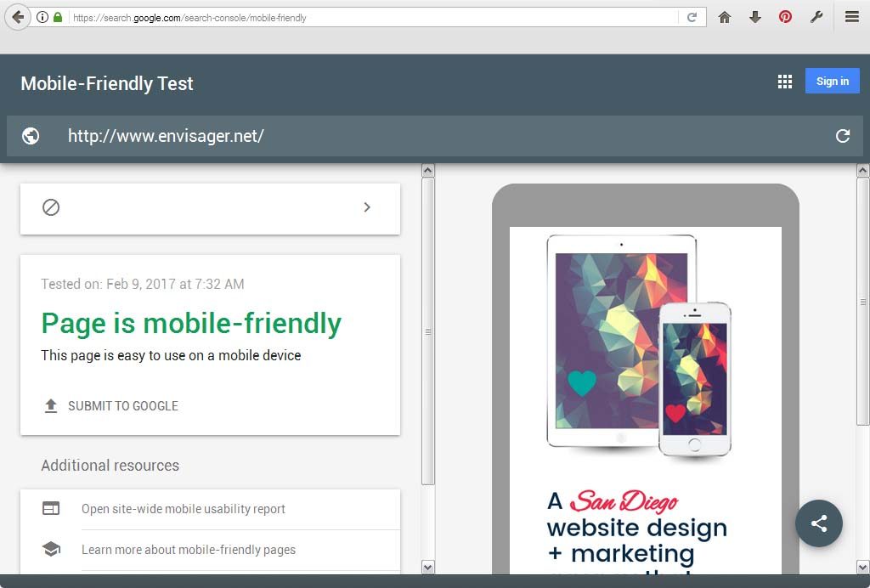The width and height of the screenshot is (870, 588).
Task: Click the globe icon beside the URL
Action: (31, 136)
